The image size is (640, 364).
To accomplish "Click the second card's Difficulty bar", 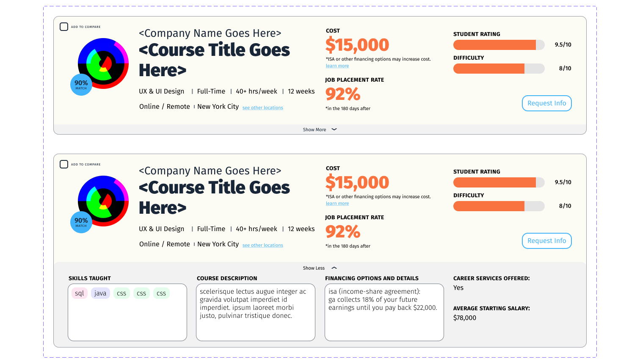I will [x=499, y=206].
